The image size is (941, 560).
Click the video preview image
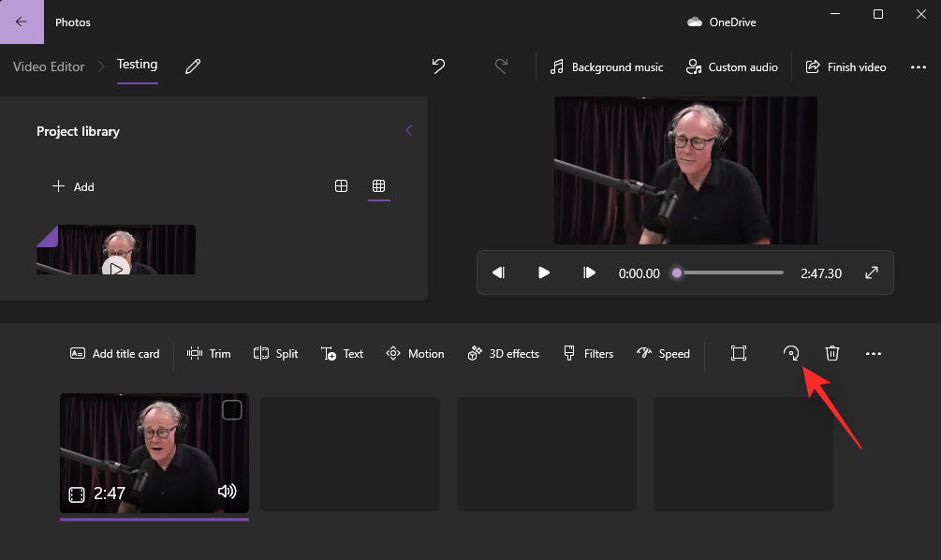(685, 170)
